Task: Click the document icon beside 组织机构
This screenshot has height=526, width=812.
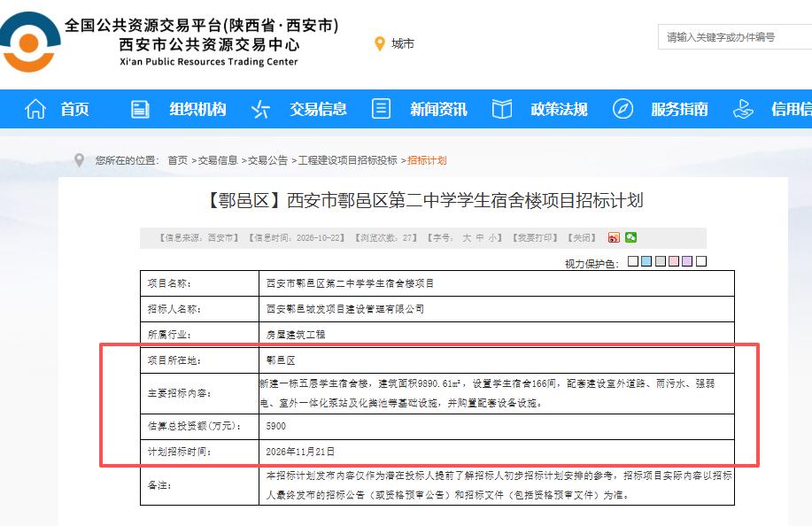Action: coord(140,109)
